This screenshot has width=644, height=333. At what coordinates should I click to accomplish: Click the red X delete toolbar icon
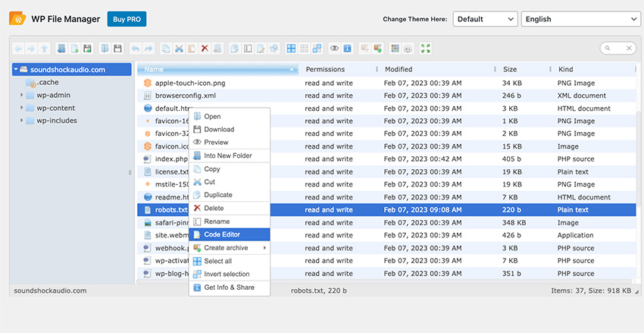[205, 49]
